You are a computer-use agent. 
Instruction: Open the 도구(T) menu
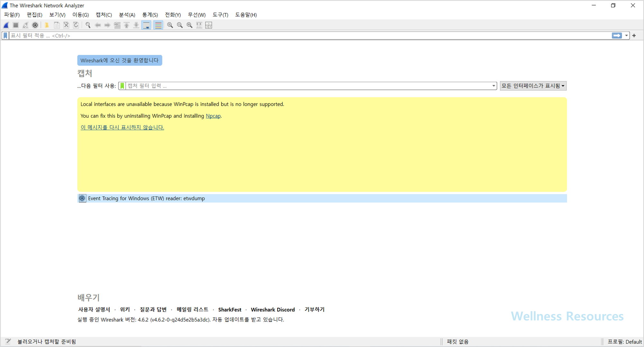(x=220, y=15)
